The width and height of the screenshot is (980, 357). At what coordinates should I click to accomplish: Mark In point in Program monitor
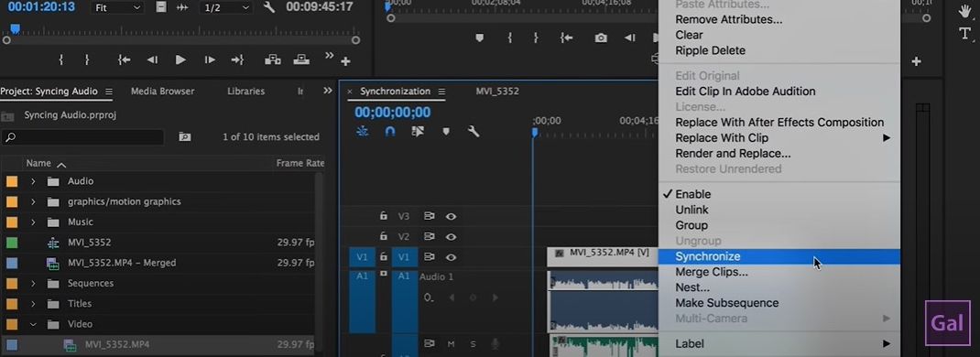click(510, 38)
